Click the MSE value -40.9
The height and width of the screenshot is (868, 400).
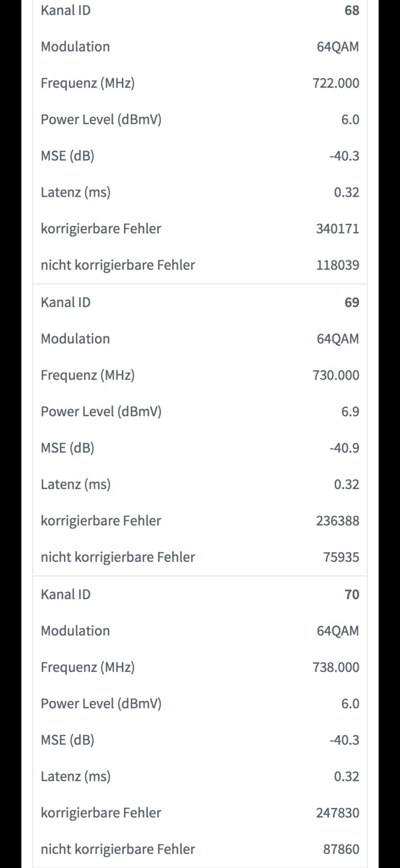(x=344, y=448)
